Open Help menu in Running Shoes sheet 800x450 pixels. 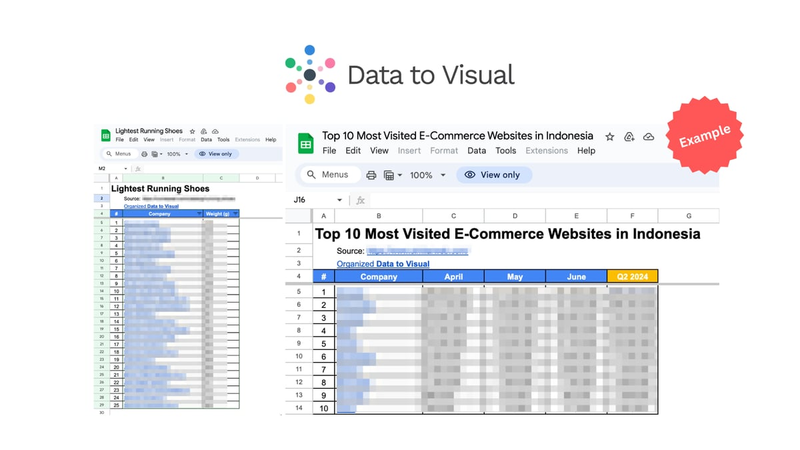(271, 139)
